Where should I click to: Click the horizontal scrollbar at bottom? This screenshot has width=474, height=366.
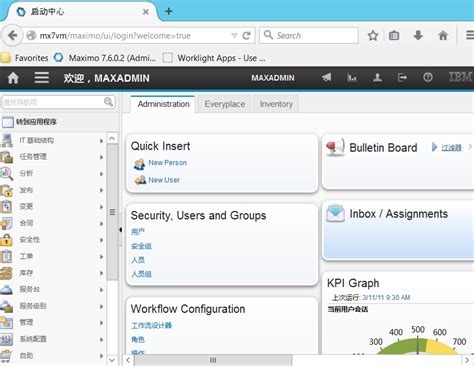[213, 360]
